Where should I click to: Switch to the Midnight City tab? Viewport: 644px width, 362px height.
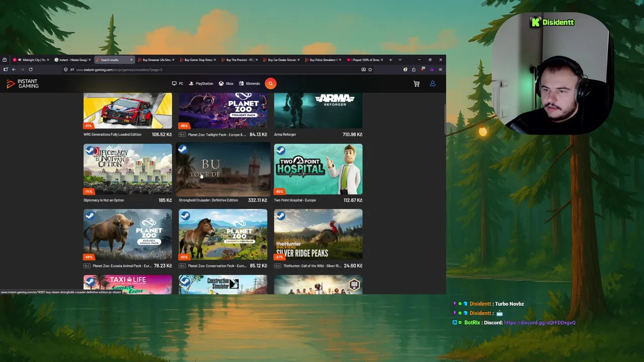pos(32,60)
